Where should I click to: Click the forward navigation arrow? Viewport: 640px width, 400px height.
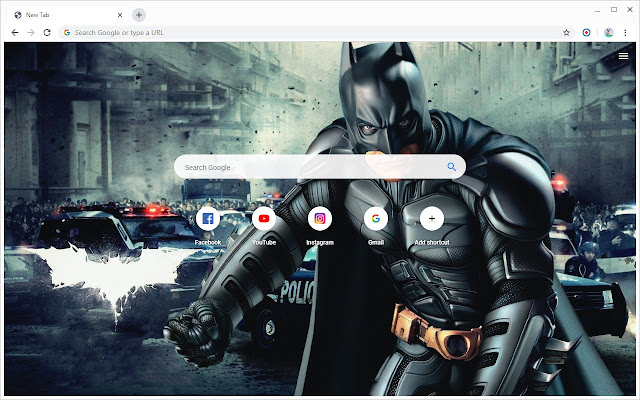(31, 33)
